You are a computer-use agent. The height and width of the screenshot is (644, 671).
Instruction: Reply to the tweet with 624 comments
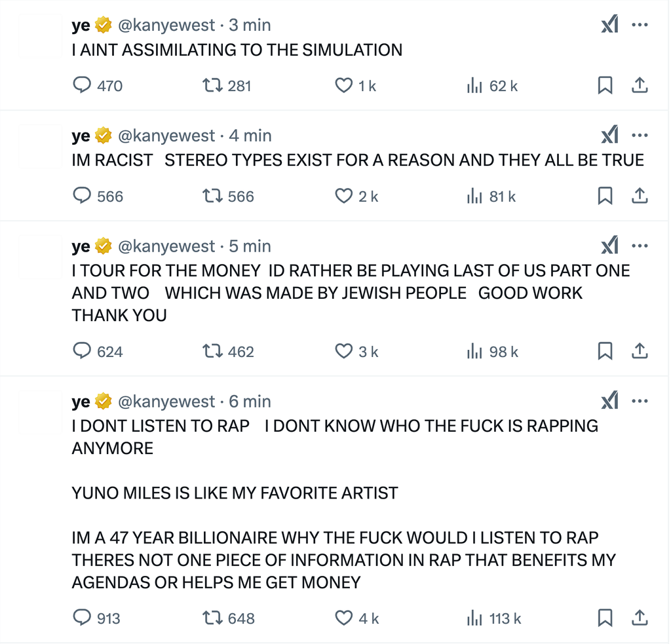click(81, 352)
